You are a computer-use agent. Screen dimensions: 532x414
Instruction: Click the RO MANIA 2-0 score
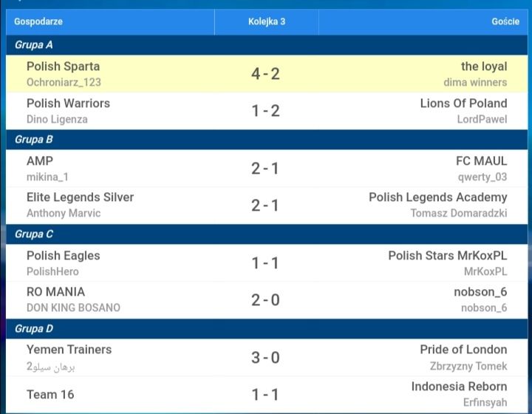tap(265, 300)
